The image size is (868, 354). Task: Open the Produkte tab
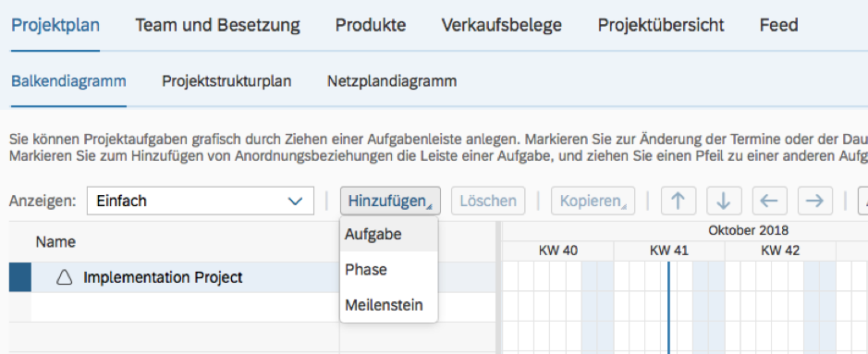[371, 26]
